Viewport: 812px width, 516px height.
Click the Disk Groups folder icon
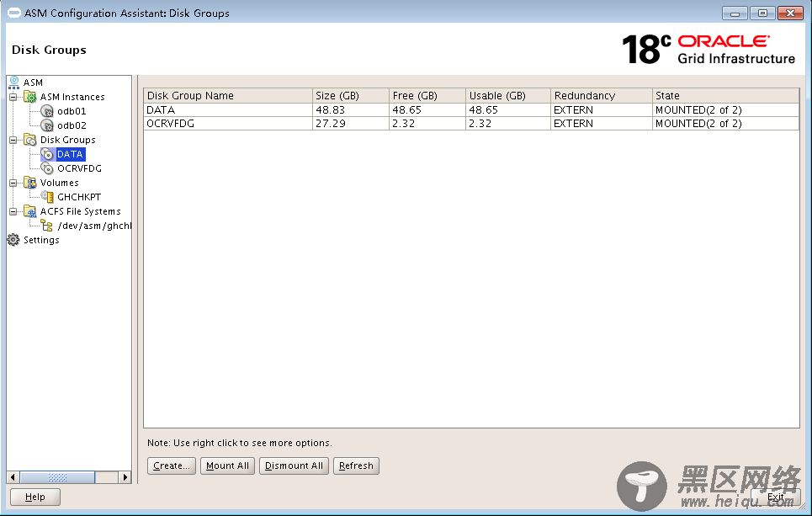point(30,140)
